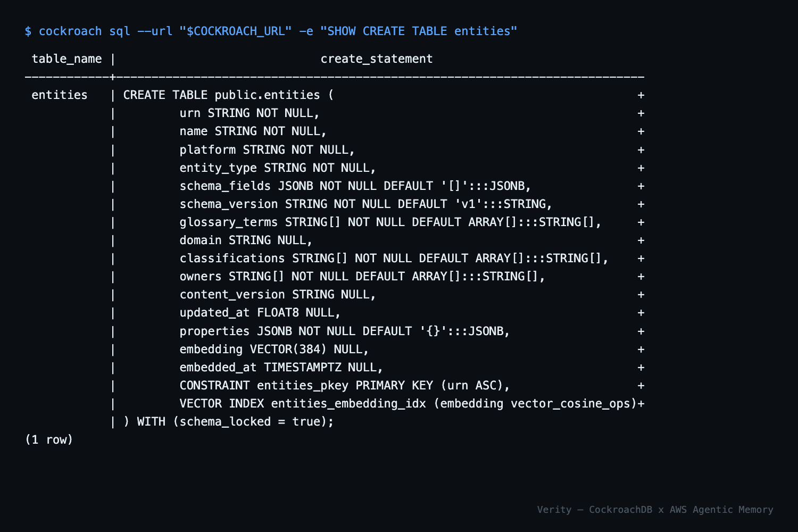This screenshot has width=798, height=532.
Task: Click the domain STRING NULL line
Action: click(246, 240)
